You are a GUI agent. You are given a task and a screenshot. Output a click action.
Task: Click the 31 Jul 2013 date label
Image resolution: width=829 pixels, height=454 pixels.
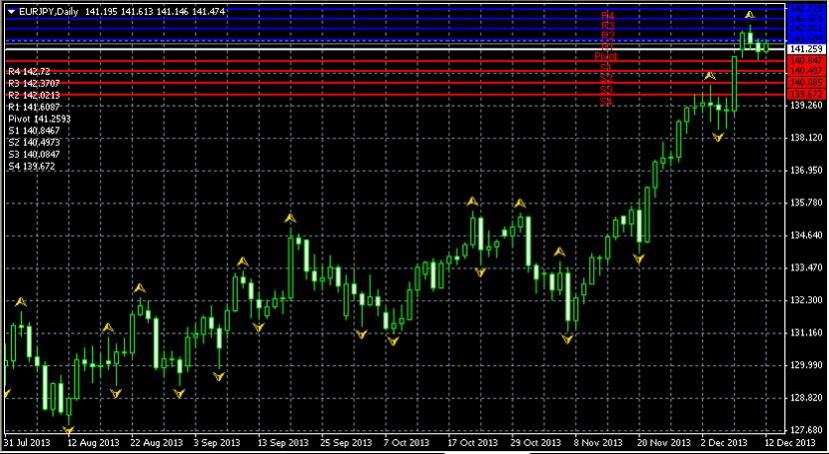(x=27, y=442)
